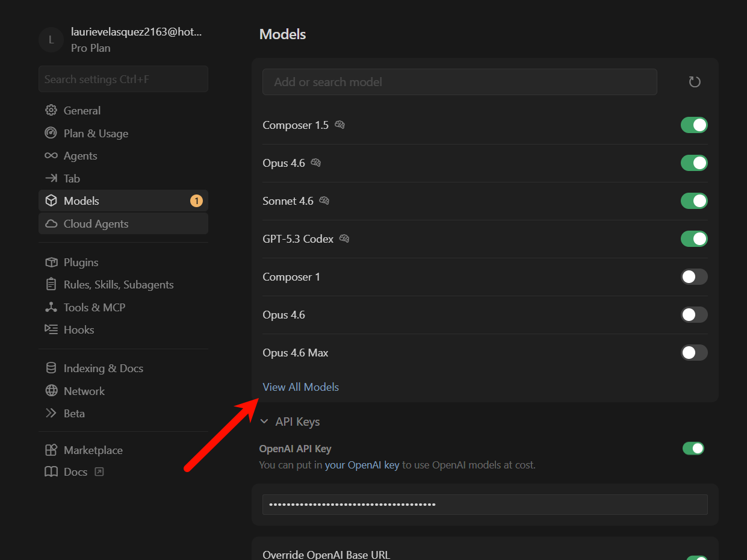Click the Hooks icon
This screenshot has width=747, height=560.
tap(51, 330)
